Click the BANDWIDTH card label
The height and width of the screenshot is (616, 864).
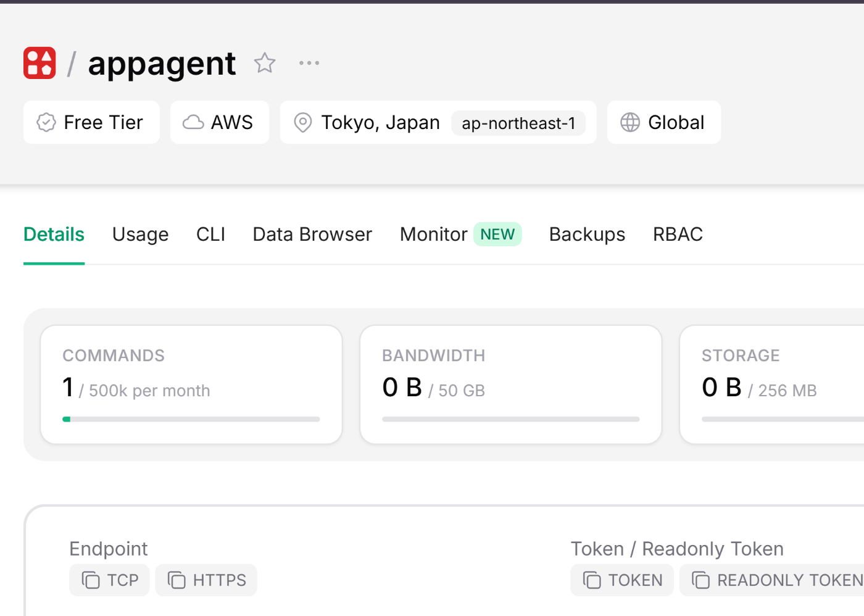434,356
